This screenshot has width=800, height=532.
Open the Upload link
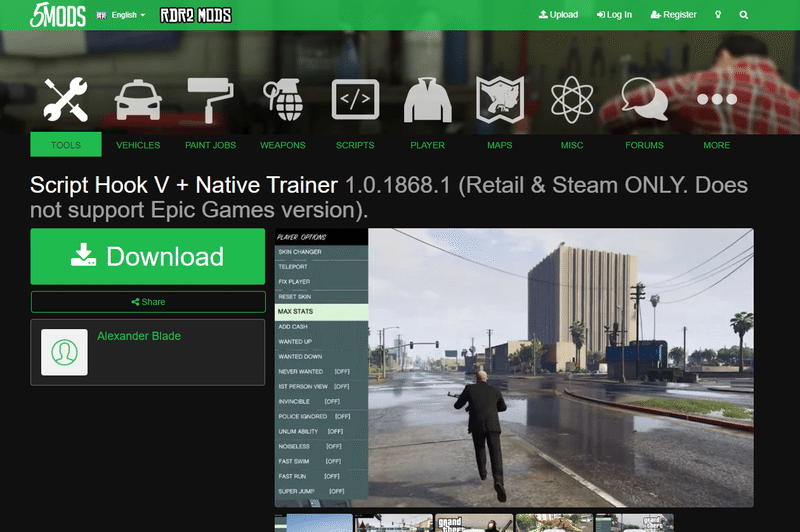[559, 15]
